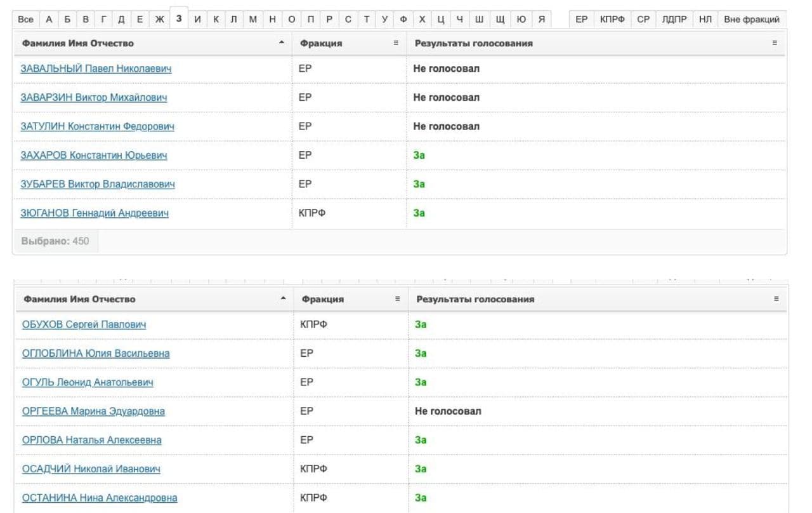Open the Фракция column menu icon in ОБУХОВ's table
This screenshot has height=513, width=812.
coord(398,299)
